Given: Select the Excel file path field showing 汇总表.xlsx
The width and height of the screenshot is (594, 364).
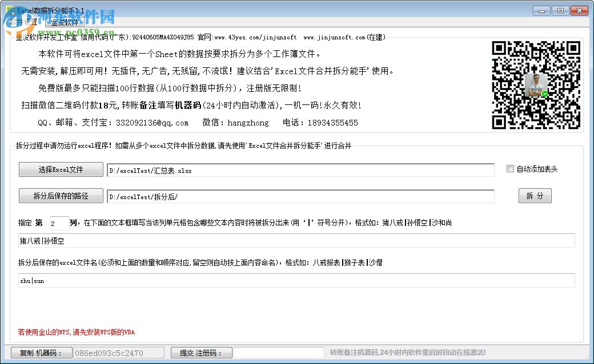Looking at the screenshot, I should [300, 169].
